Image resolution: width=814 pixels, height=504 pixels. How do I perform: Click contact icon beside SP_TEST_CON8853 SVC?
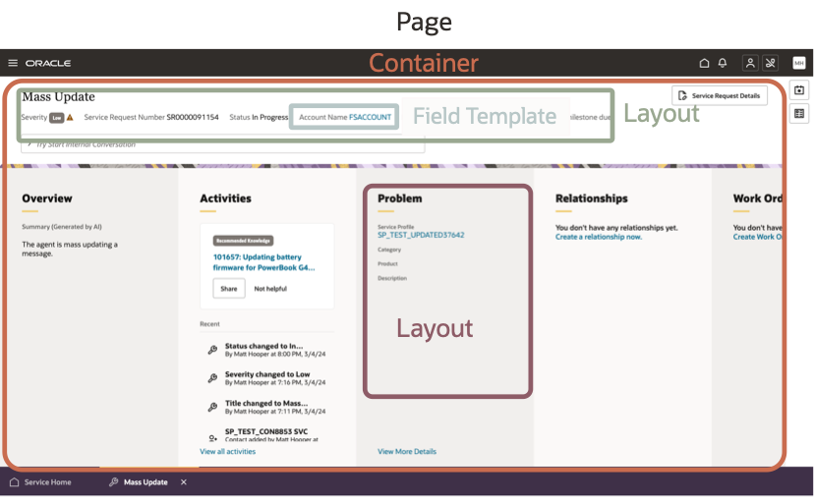(212, 438)
